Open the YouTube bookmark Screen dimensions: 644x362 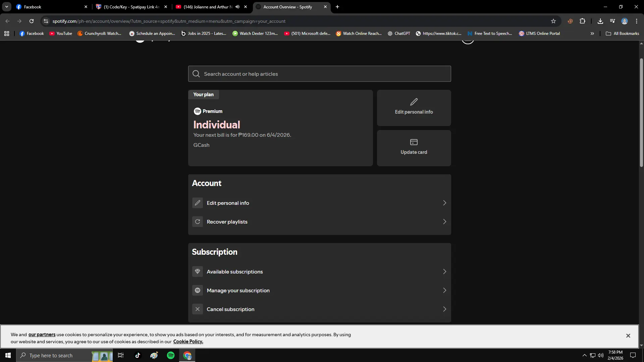point(61,34)
